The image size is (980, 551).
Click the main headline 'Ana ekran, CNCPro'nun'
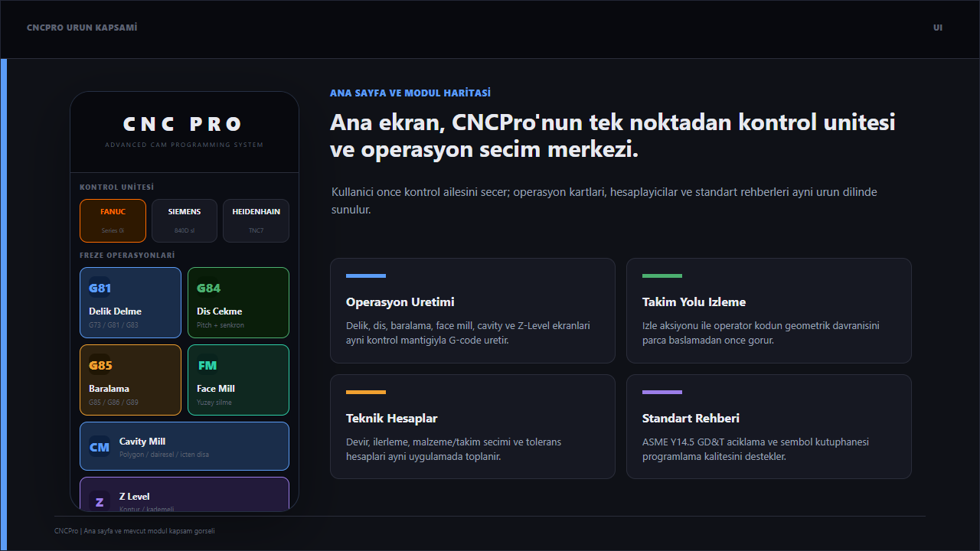612,135
